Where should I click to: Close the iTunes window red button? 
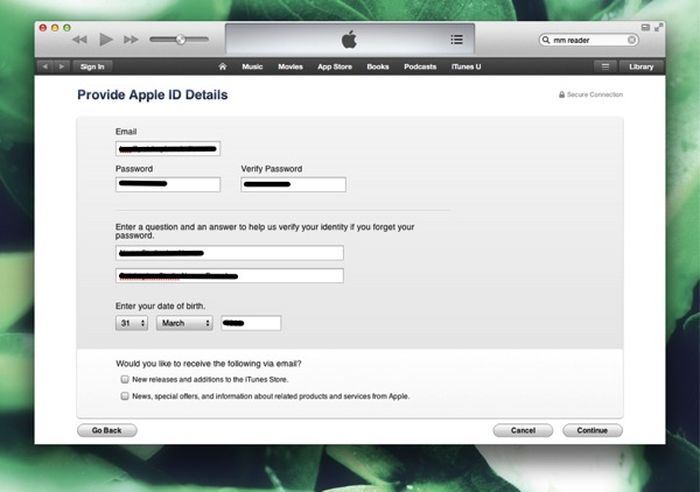point(43,28)
